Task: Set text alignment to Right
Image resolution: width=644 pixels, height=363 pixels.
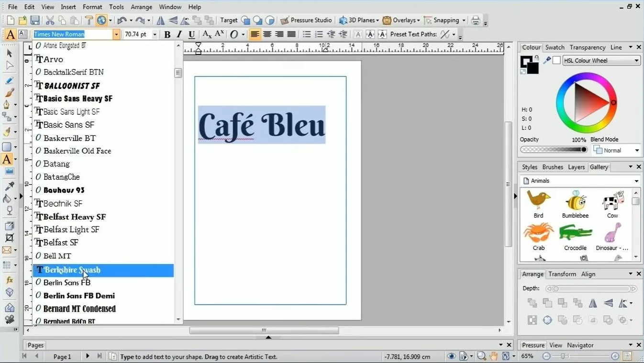Action: click(x=279, y=34)
